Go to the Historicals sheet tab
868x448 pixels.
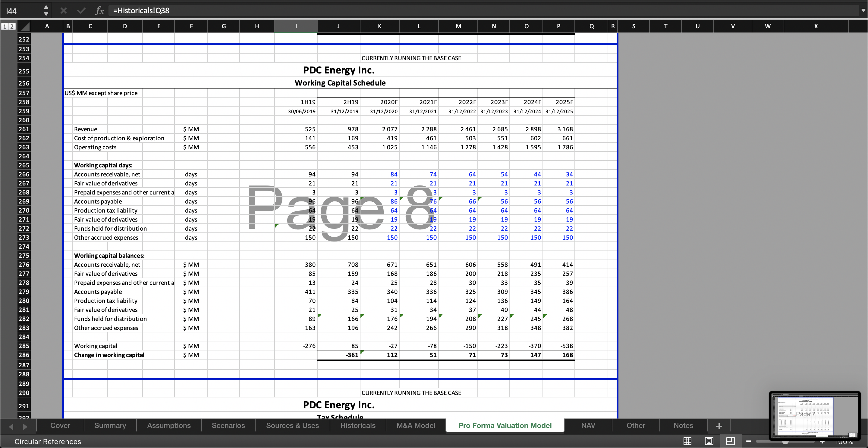coord(358,425)
